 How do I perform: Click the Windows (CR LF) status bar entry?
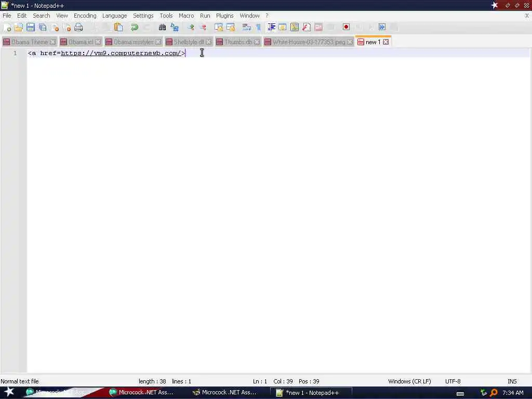pos(409,381)
